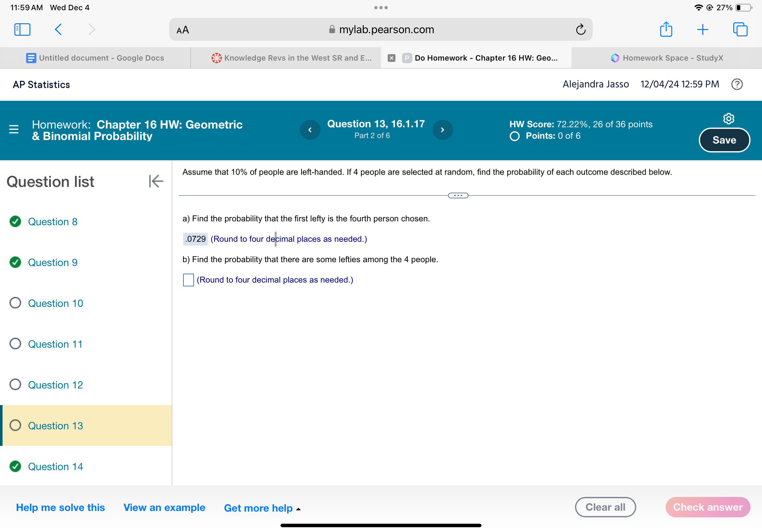Click the empty circle beside Question 11

point(15,343)
